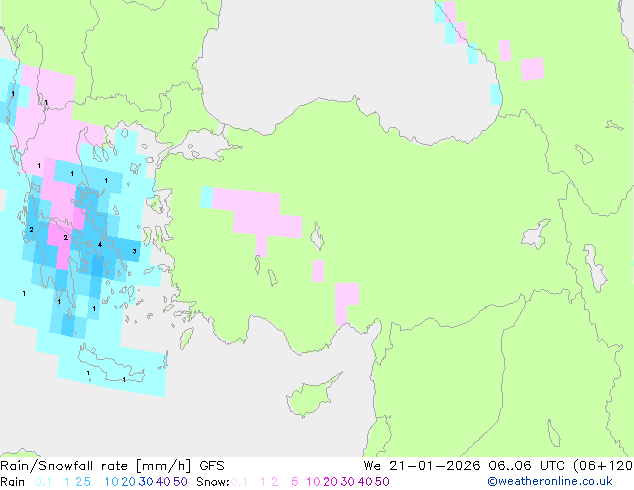This screenshot has width=634, height=490.
Task: Click the '06..06 UTC' time label
Action: [528, 466]
